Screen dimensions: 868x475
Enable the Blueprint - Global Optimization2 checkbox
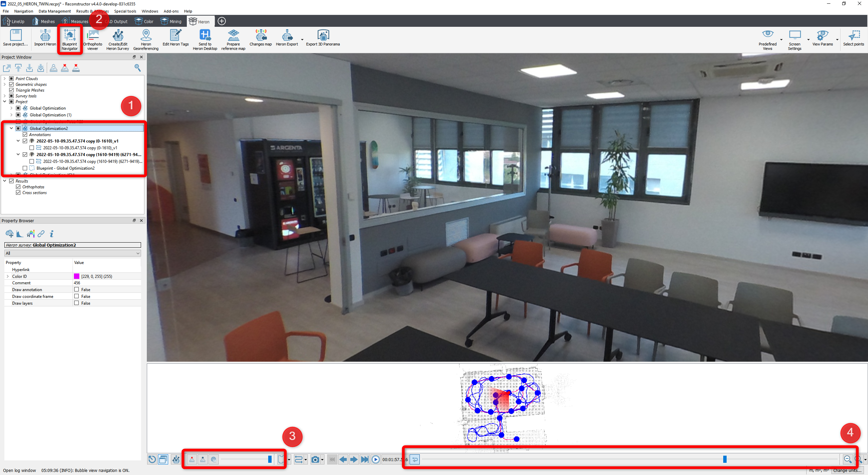25,168
